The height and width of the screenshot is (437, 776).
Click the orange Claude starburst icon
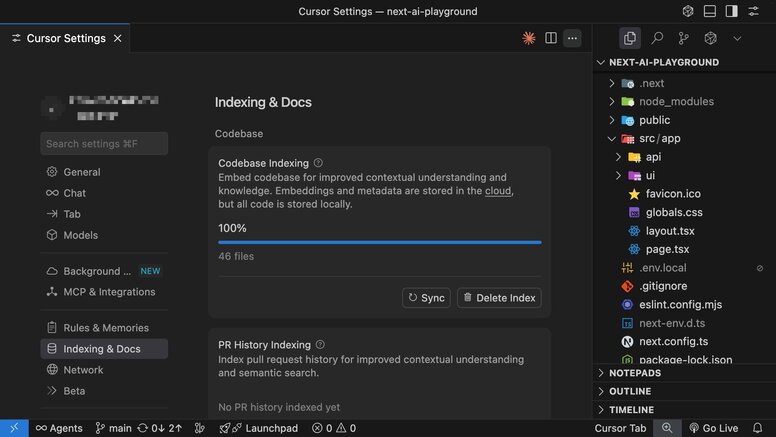529,38
